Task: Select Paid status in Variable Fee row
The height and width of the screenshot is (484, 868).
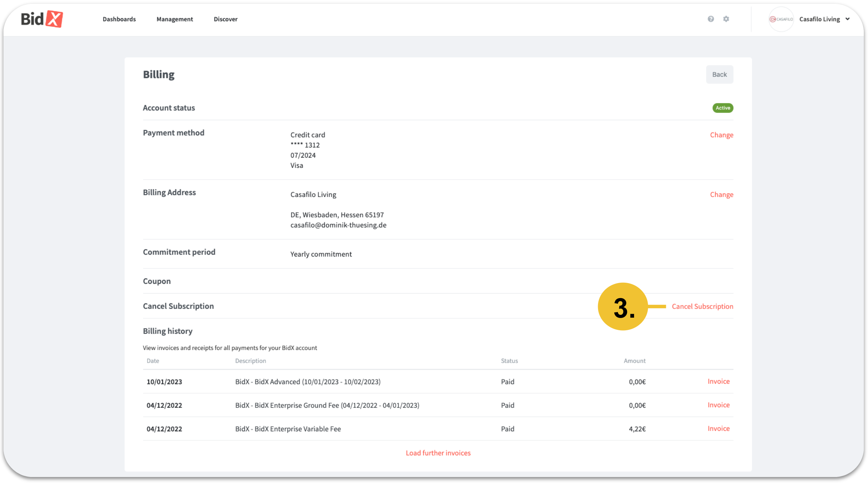Action: 507,429
